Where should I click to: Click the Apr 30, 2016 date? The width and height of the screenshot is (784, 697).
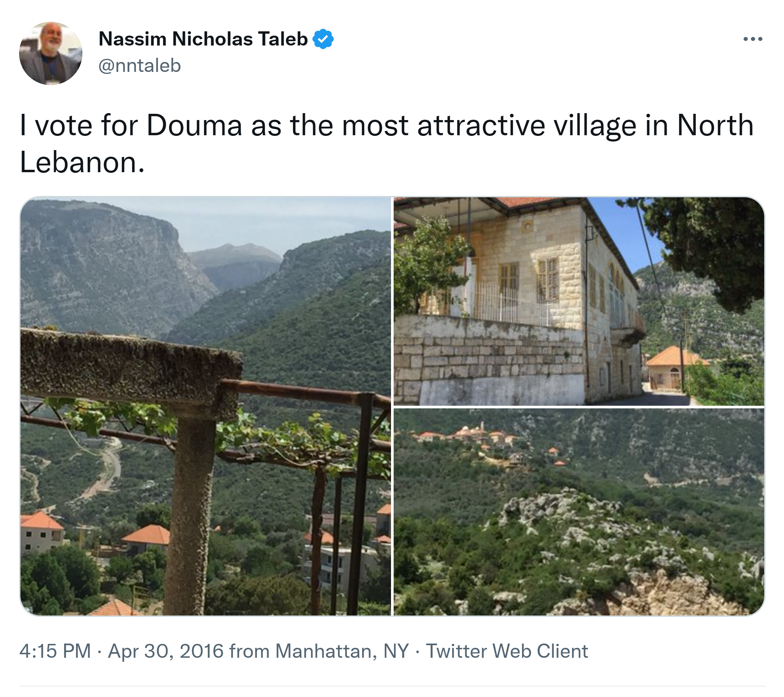(166, 651)
